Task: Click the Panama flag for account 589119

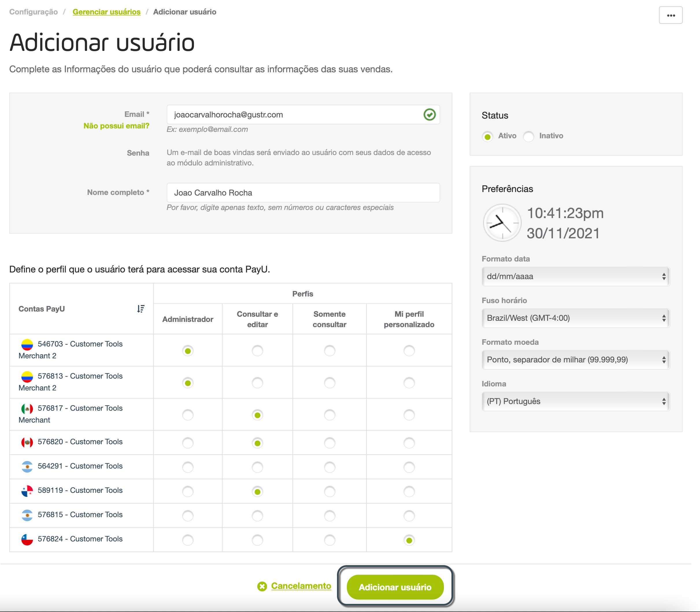Action: 27,491
